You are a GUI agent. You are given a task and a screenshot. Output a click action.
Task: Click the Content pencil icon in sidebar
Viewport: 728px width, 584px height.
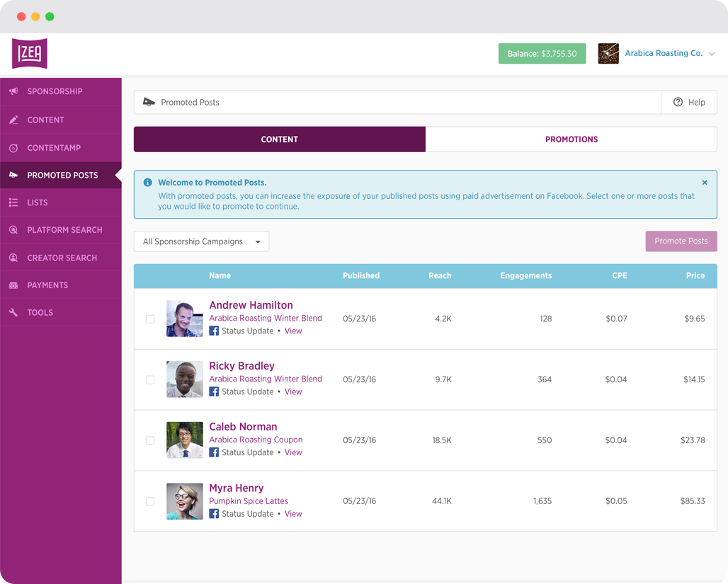tap(13, 120)
